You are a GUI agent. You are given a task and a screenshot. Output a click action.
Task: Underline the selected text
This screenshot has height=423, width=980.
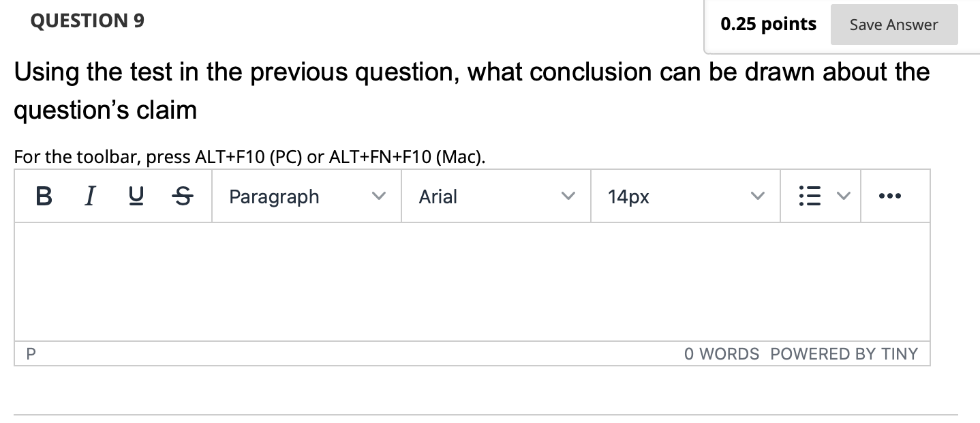click(136, 196)
